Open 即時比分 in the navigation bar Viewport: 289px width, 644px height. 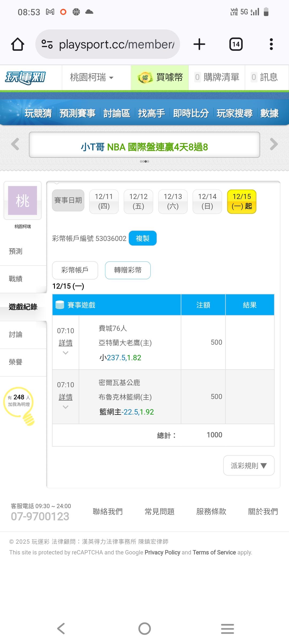tap(191, 113)
